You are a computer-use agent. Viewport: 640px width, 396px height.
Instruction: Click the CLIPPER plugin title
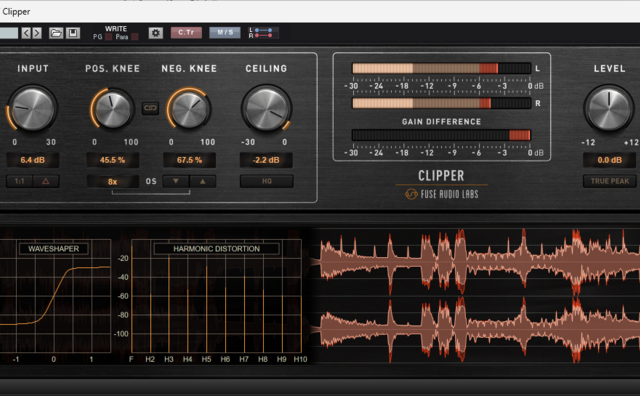point(441,176)
